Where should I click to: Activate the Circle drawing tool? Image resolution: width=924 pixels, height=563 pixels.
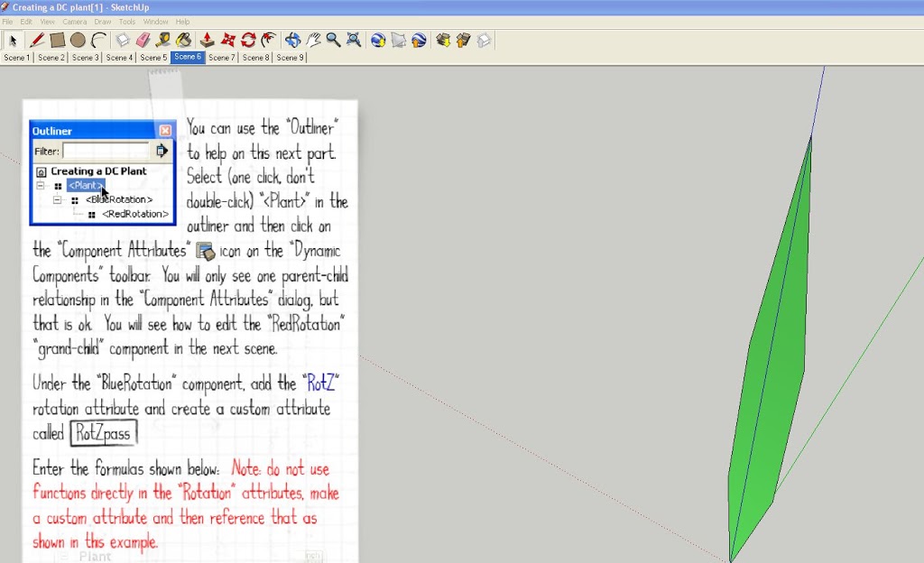pos(78,40)
